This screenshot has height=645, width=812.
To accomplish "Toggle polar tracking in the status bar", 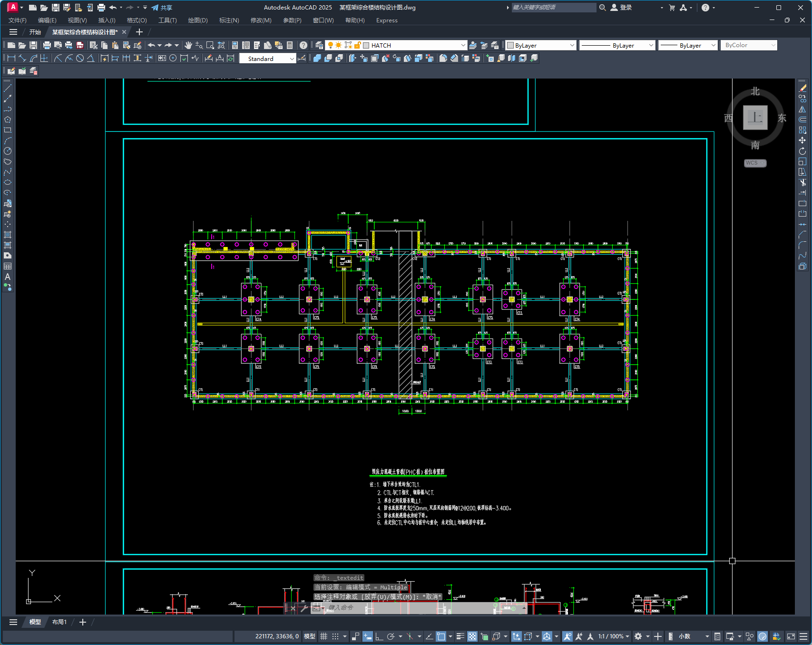I will point(391,636).
